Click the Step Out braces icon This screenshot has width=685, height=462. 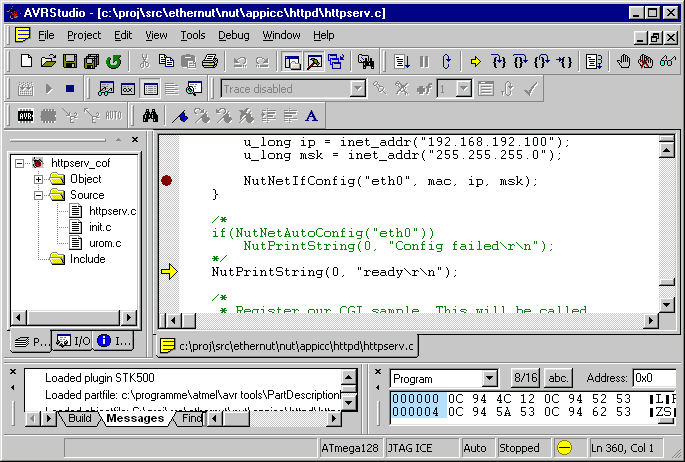pyautogui.click(x=542, y=62)
